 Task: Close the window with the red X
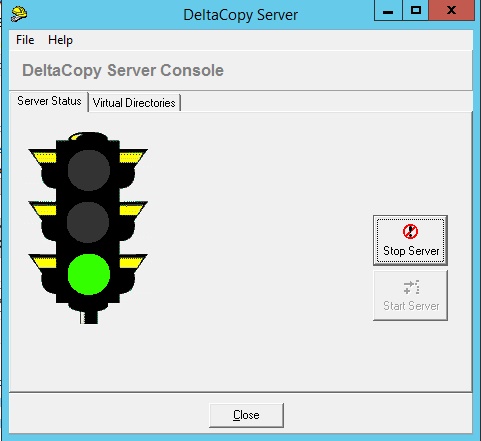pos(451,11)
